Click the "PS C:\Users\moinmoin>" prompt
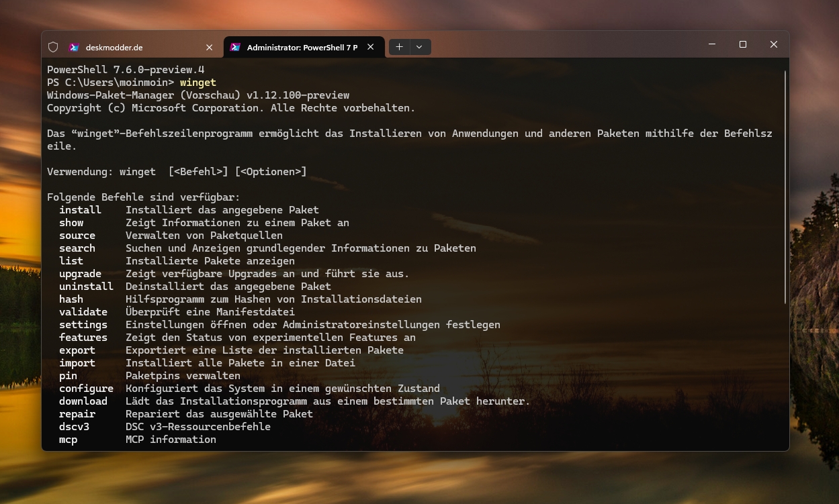 pyautogui.click(x=111, y=83)
